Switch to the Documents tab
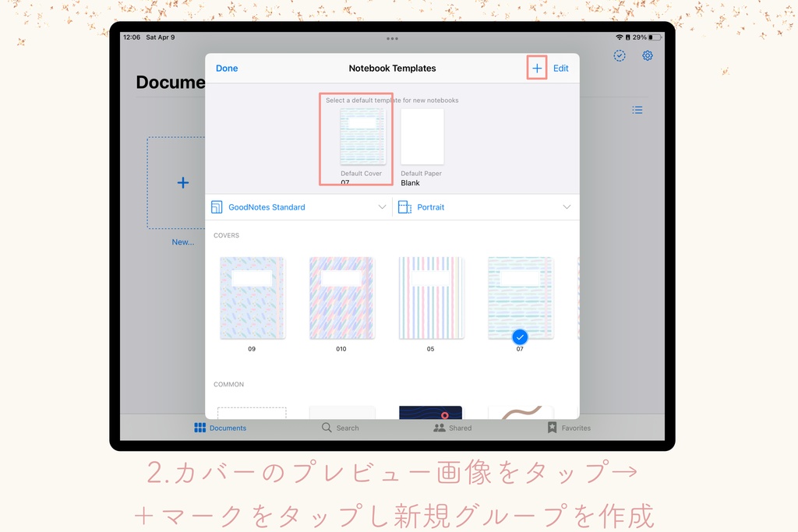Screen dimensions: 798x532 point(221,427)
